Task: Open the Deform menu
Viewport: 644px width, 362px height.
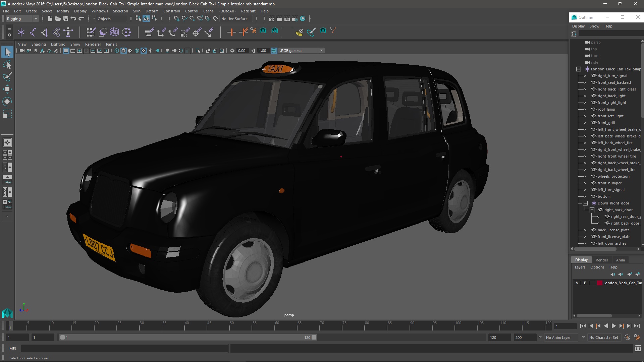Action: point(152,11)
